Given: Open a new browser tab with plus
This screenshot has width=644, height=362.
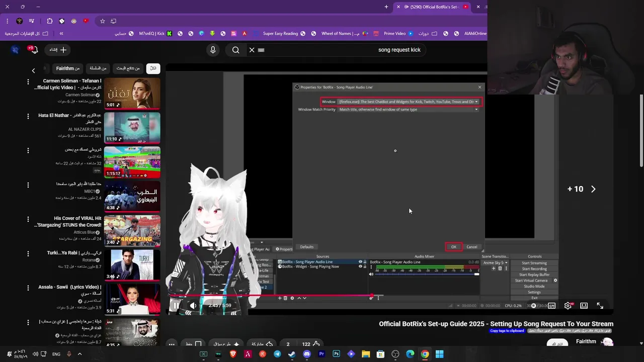Looking at the screenshot, I should (386, 7).
